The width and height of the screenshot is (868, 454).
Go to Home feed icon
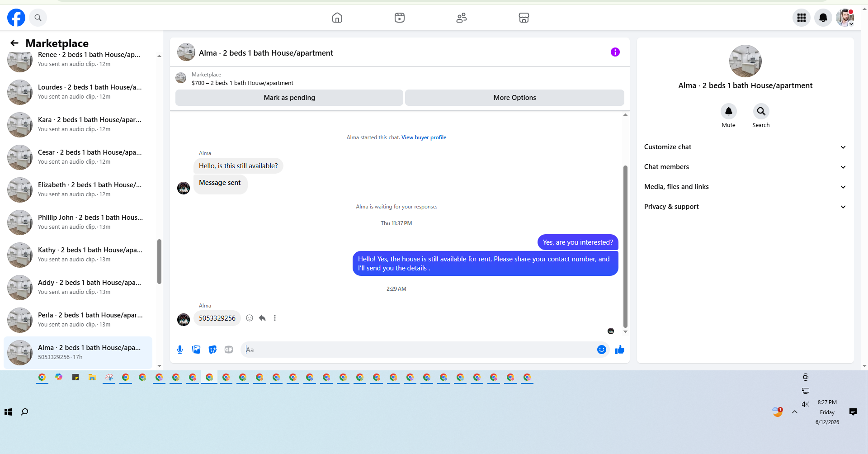337,18
